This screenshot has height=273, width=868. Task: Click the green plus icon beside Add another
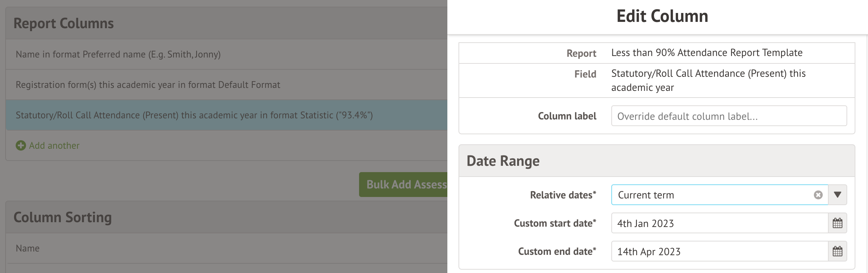[21, 145]
